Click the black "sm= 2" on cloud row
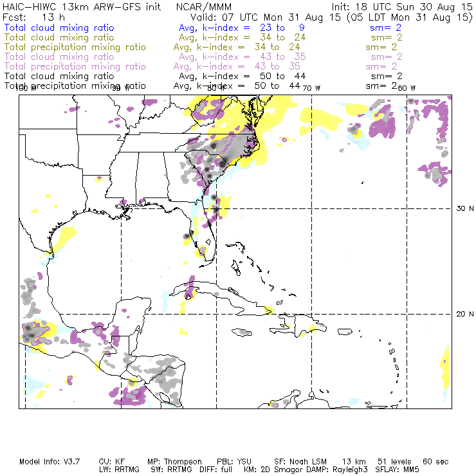476x476 pixels. tap(387, 76)
